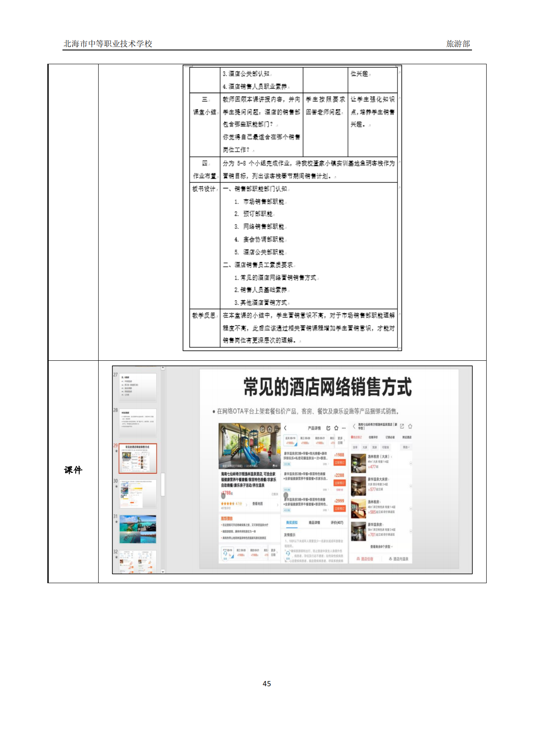Click the 查看地图 link
Screen dimensions: 534x756
(x=258, y=503)
